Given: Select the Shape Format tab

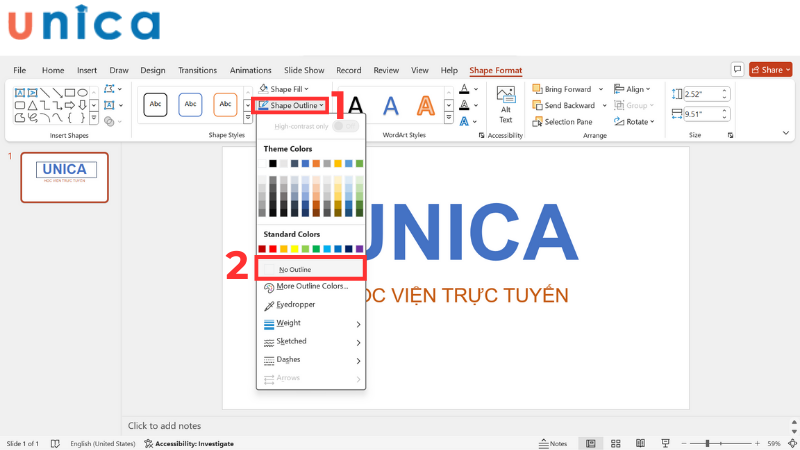Looking at the screenshot, I should [x=495, y=70].
